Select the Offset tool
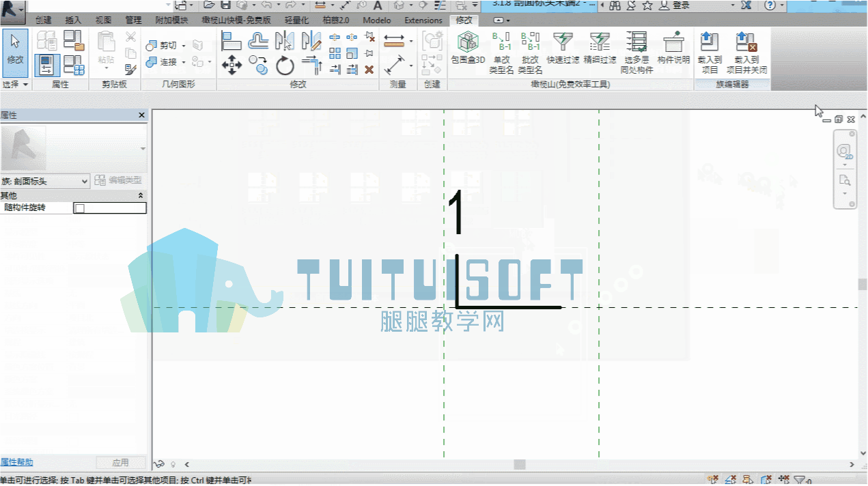 (x=258, y=41)
